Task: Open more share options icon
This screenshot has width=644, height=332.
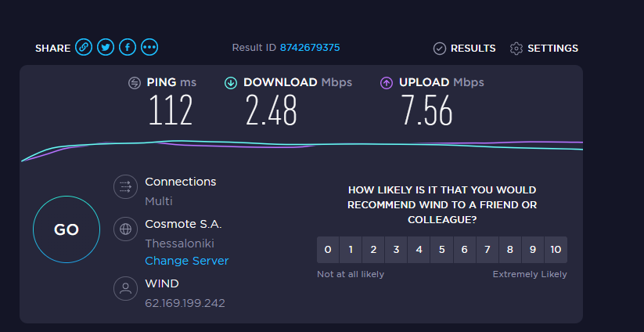Action: pyautogui.click(x=149, y=47)
